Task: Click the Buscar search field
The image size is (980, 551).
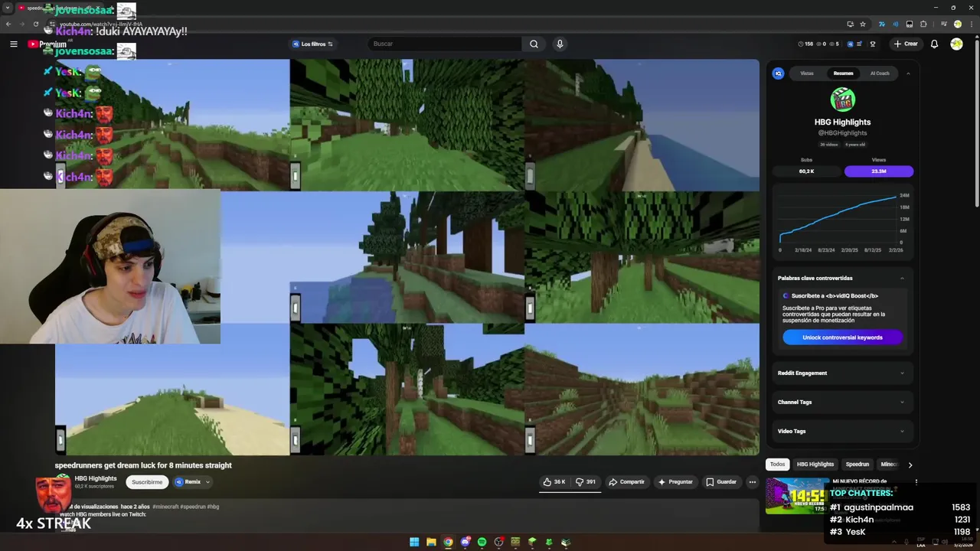Action: coord(445,44)
